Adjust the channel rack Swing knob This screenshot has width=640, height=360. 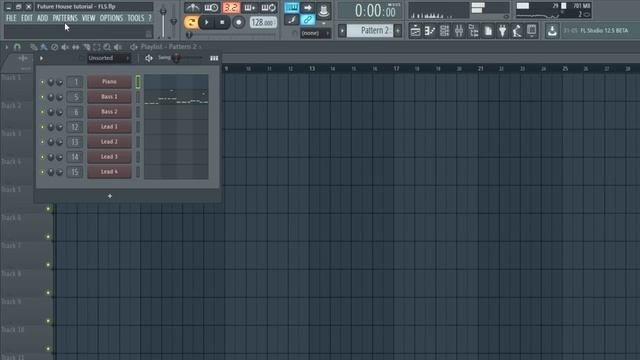tap(177, 58)
